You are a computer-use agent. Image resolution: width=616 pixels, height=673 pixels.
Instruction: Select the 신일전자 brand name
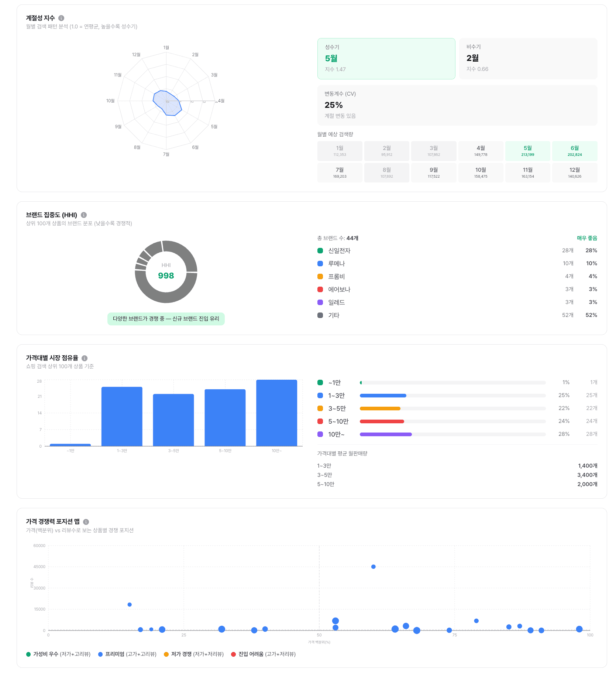coord(339,251)
